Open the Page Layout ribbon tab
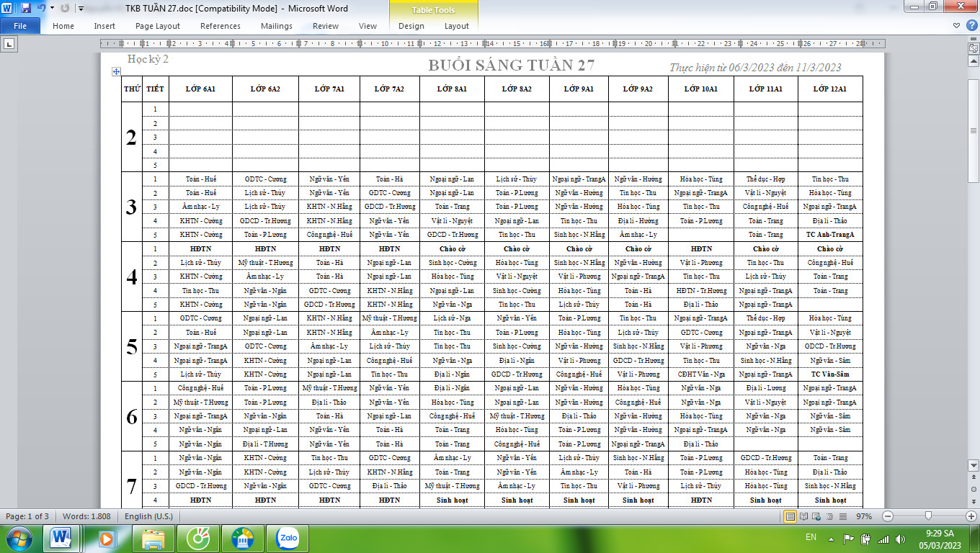Screen dimensions: 980x553 [x=158, y=26]
